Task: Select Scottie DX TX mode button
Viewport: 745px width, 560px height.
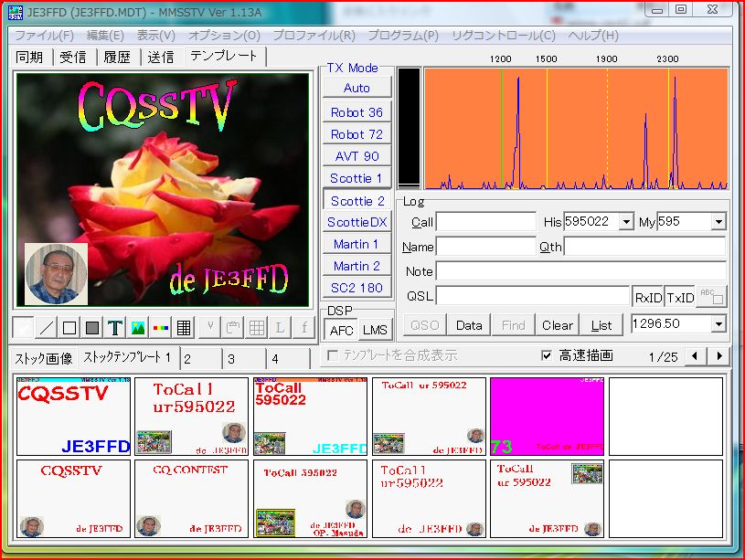Action: 357,222
